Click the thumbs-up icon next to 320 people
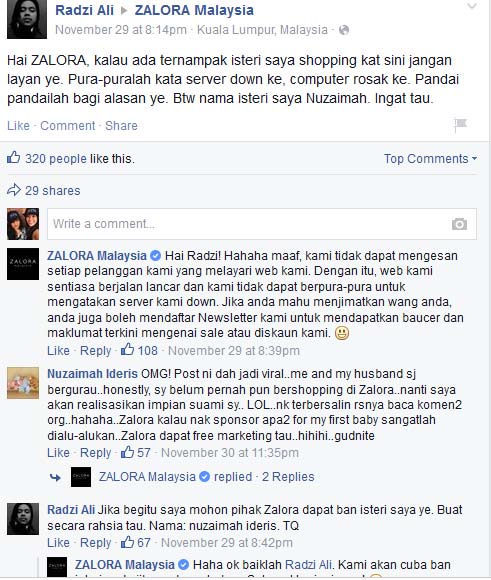 coord(13,158)
